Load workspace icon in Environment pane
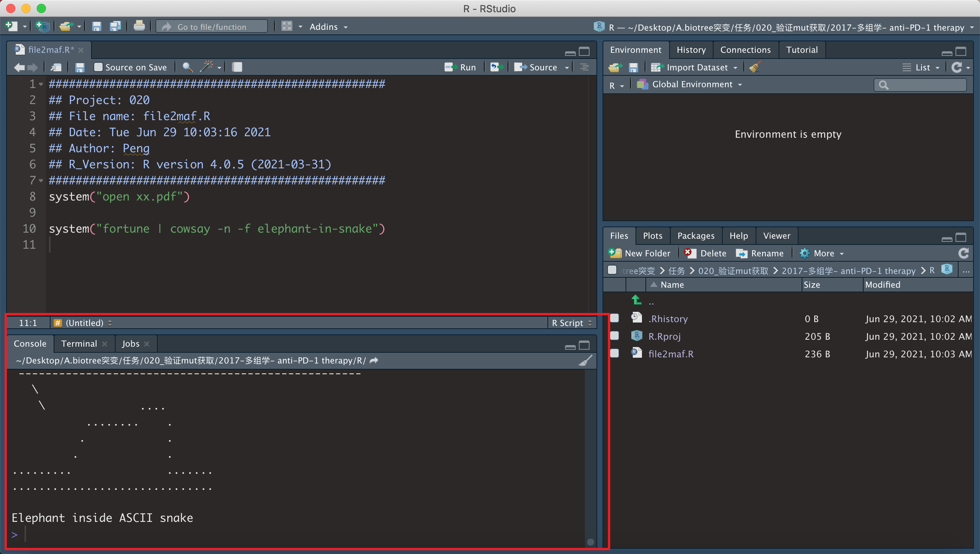The width and height of the screenshot is (980, 554). point(615,68)
